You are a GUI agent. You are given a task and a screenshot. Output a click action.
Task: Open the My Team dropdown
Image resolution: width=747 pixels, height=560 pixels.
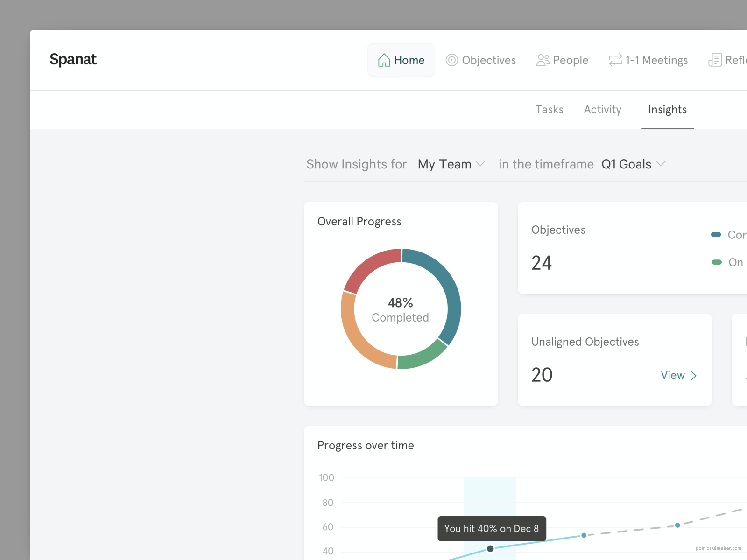(x=451, y=164)
